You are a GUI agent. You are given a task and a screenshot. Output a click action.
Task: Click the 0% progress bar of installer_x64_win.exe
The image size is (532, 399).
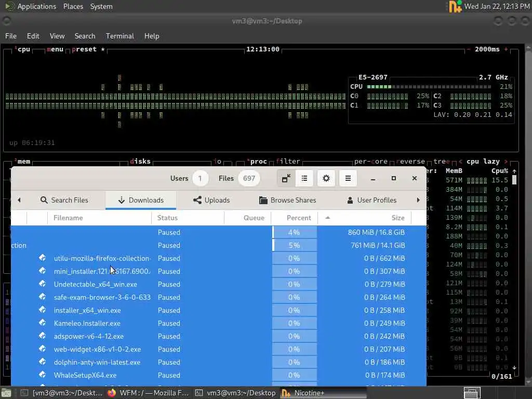point(295,311)
